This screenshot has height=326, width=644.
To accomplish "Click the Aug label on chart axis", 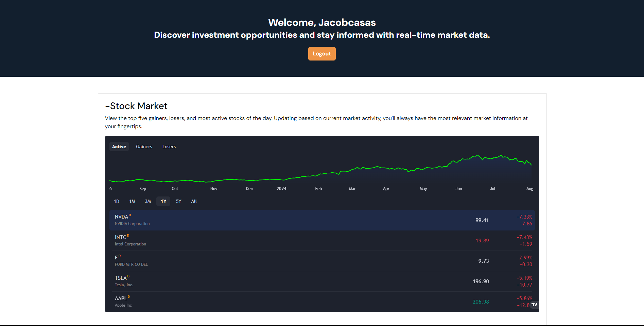I will pyautogui.click(x=530, y=189).
